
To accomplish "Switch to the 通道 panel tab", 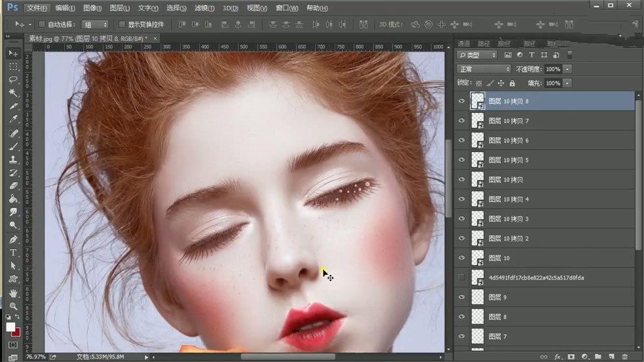I will [464, 44].
